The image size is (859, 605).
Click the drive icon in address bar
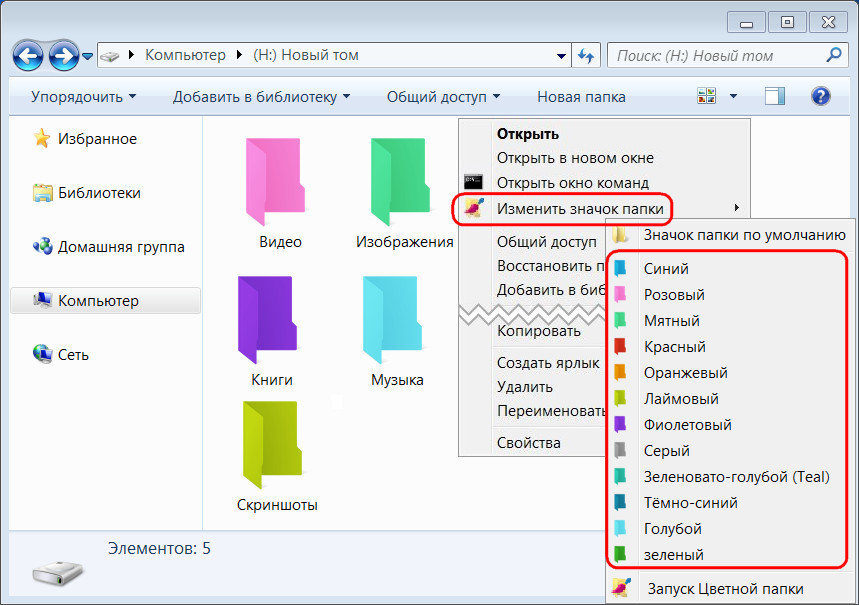tap(110, 56)
